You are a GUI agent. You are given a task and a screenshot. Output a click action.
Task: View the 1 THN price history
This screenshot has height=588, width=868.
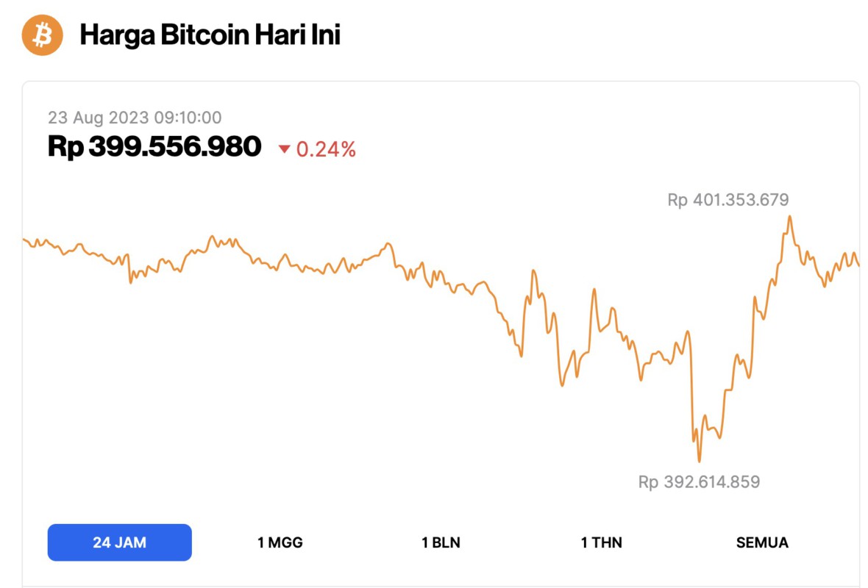603,542
